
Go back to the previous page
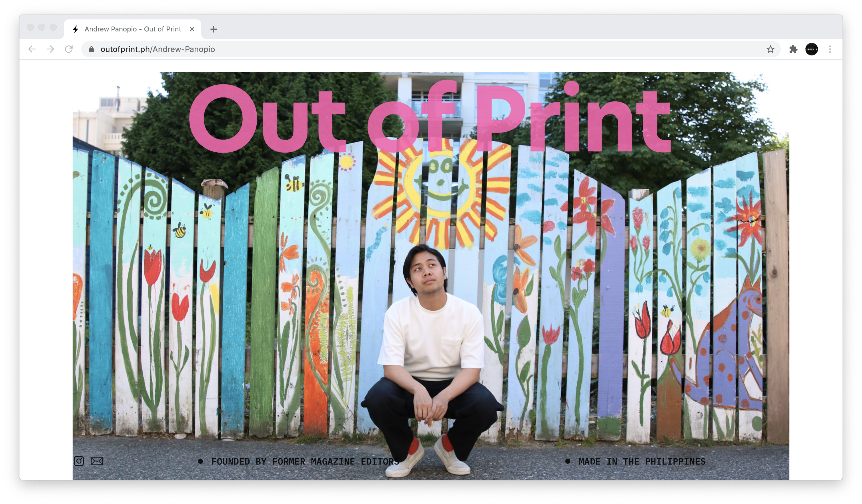[x=32, y=49]
